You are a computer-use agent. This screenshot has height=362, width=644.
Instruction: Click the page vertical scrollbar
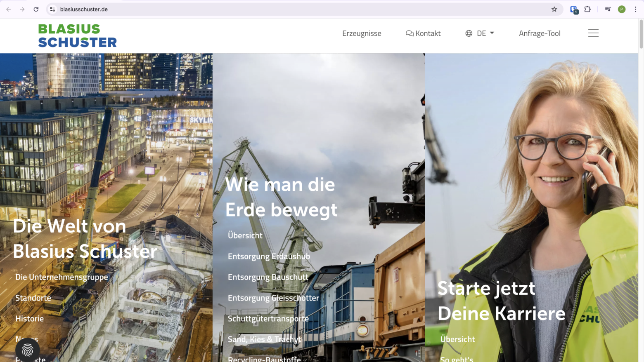[x=641, y=165]
